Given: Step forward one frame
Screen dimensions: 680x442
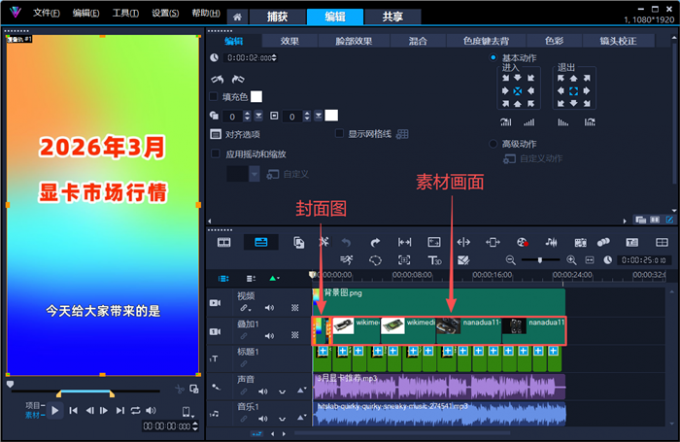Looking at the screenshot, I should tap(104, 410).
